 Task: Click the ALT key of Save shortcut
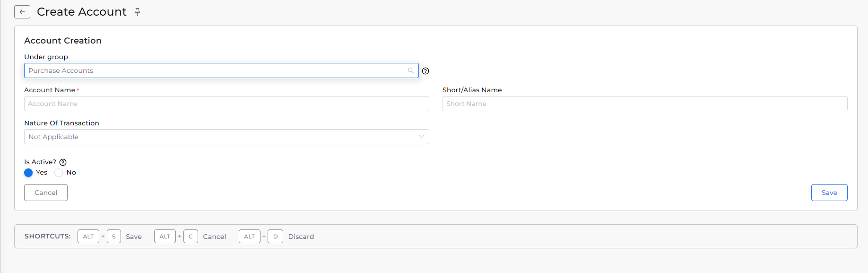click(x=88, y=236)
